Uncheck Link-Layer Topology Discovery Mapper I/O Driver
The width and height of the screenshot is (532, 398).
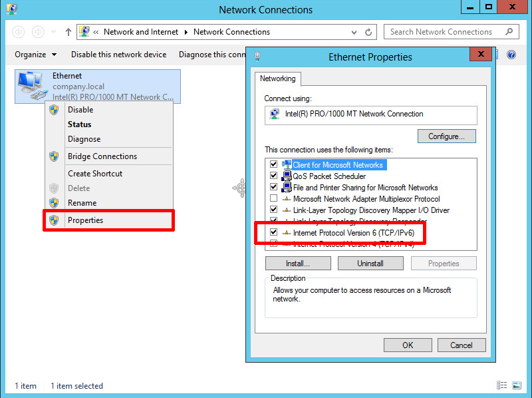[273, 210]
